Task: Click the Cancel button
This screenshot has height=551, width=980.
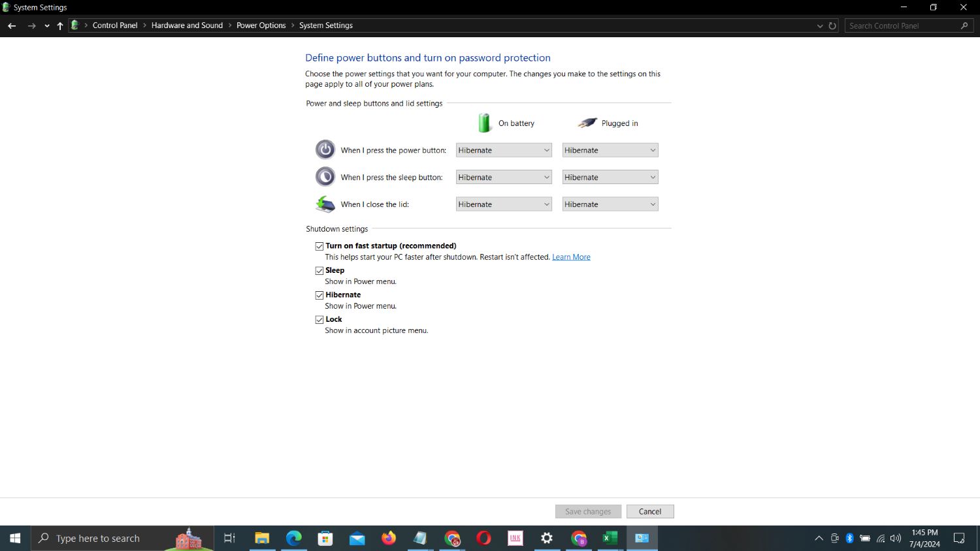Action: (650, 512)
